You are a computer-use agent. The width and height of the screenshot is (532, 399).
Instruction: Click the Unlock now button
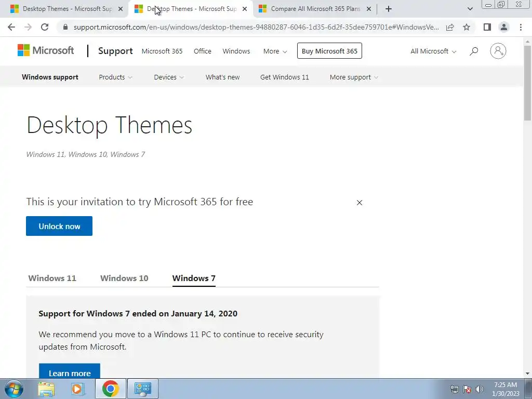[59, 226]
